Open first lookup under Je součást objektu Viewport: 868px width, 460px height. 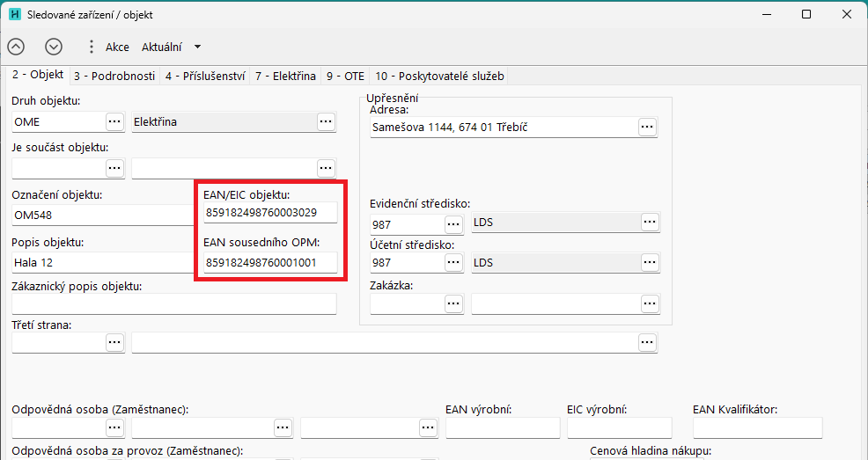tap(114, 167)
